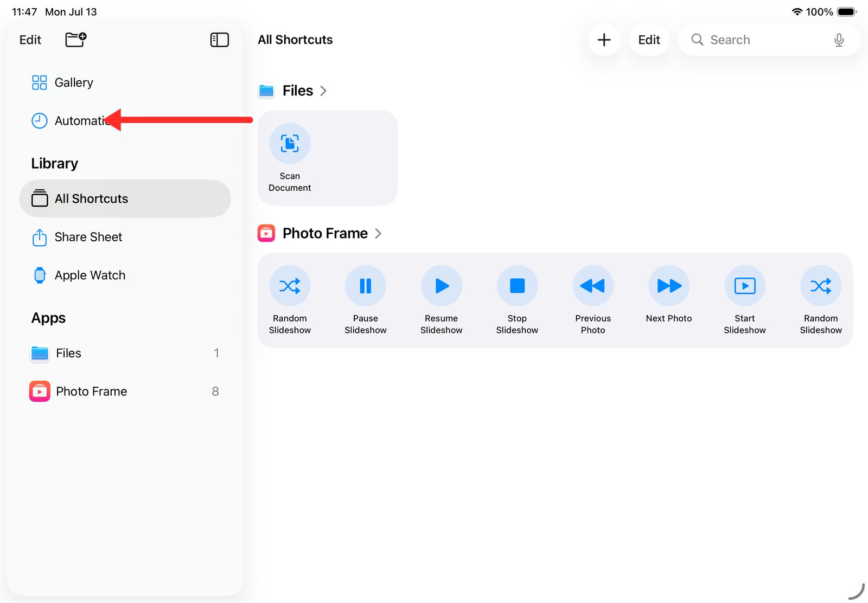
Task: Open the Files section header
Action: tap(293, 91)
